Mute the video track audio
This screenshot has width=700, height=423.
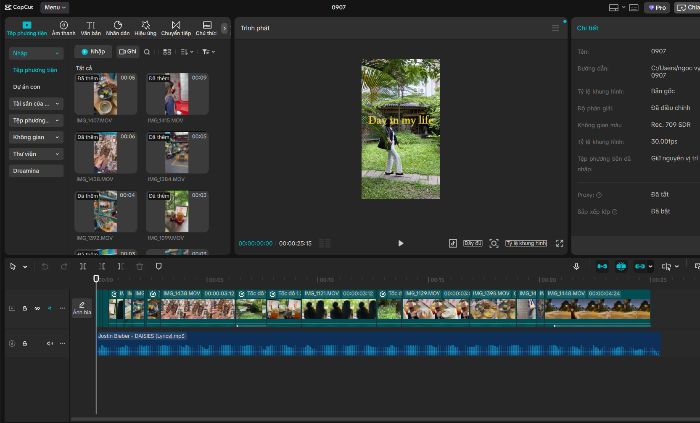click(50, 308)
